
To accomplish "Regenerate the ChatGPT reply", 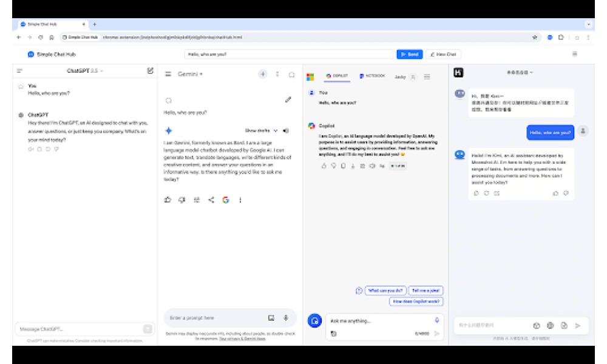I will click(x=48, y=149).
